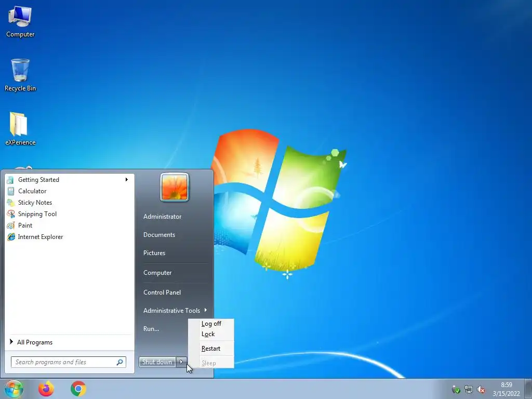
Task: Open Control Panel
Action: [x=162, y=292]
